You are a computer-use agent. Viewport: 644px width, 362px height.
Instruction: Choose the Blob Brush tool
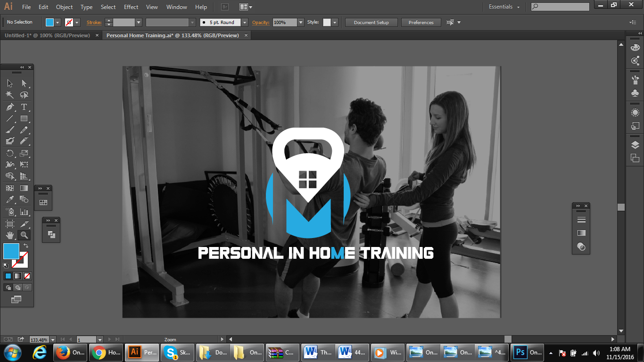(10, 141)
